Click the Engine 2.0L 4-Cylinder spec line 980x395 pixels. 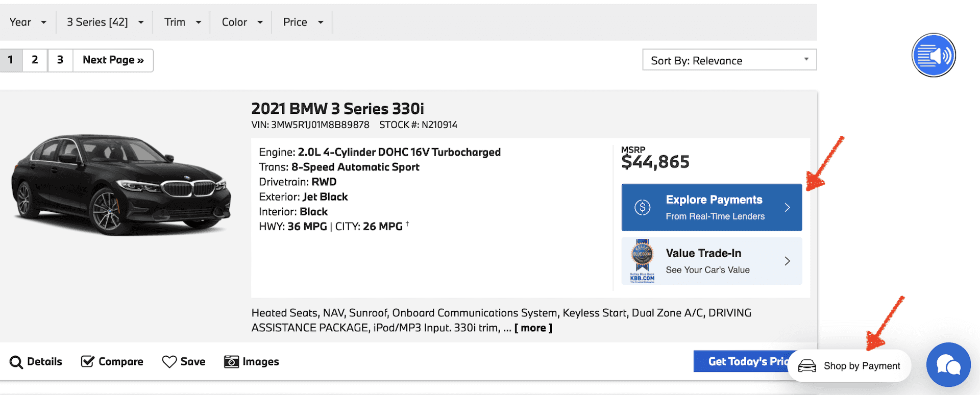point(380,152)
